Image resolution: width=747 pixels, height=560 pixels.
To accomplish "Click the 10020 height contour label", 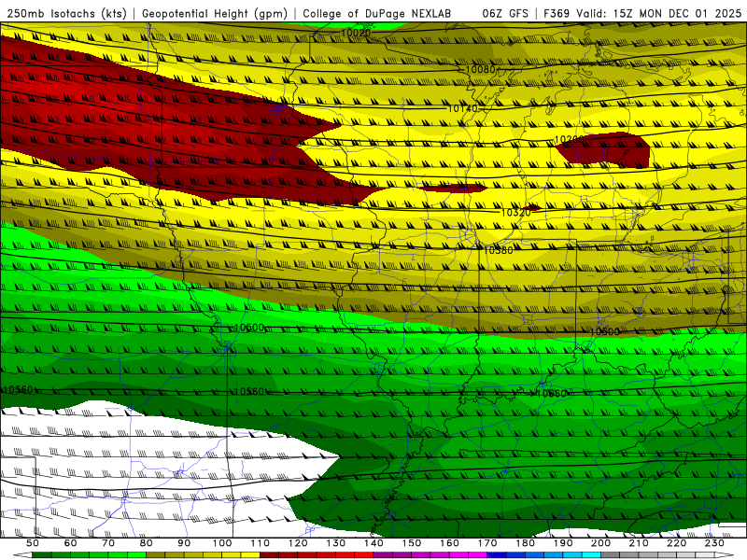I will [x=356, y=33].
